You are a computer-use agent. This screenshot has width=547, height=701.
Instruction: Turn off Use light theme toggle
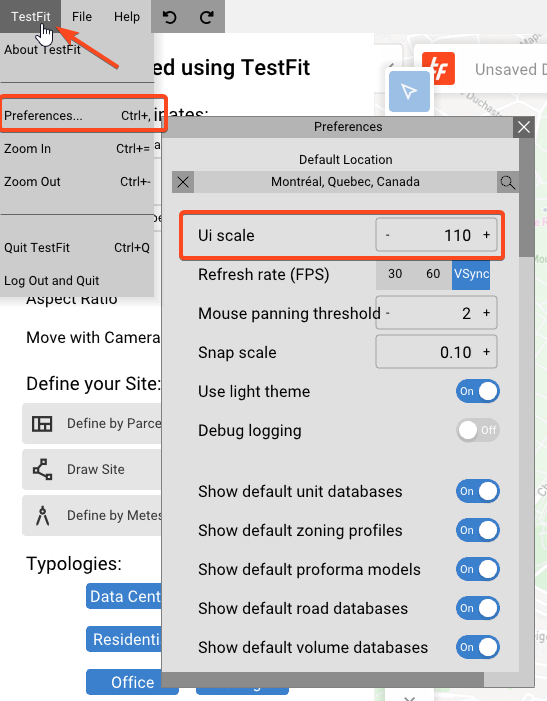(478, 391)
